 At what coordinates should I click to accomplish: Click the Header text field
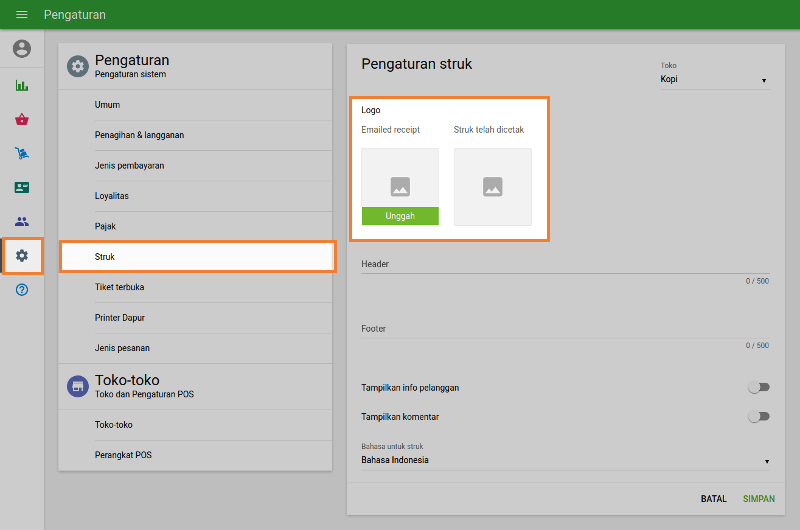(565, 264)
